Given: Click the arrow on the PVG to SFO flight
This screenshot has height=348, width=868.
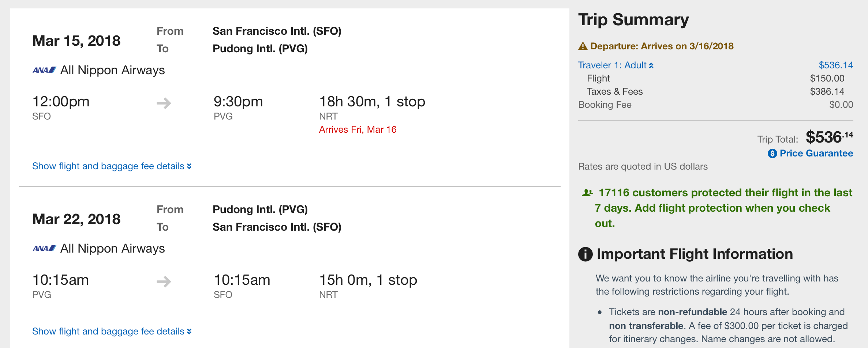Looking at the screenshot, I should click(x=164, y=281).
